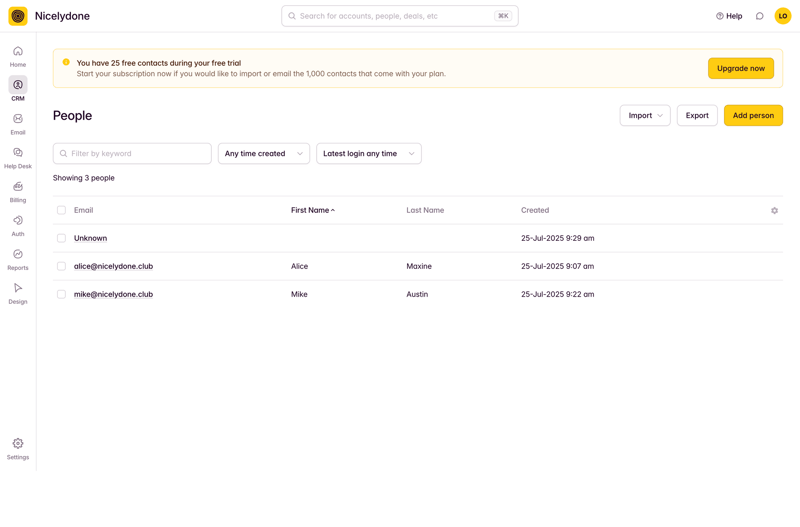Click the last name Austin cell
This screenshot has width=800, height=527.
pyautogui.click(x=417, y=294)
